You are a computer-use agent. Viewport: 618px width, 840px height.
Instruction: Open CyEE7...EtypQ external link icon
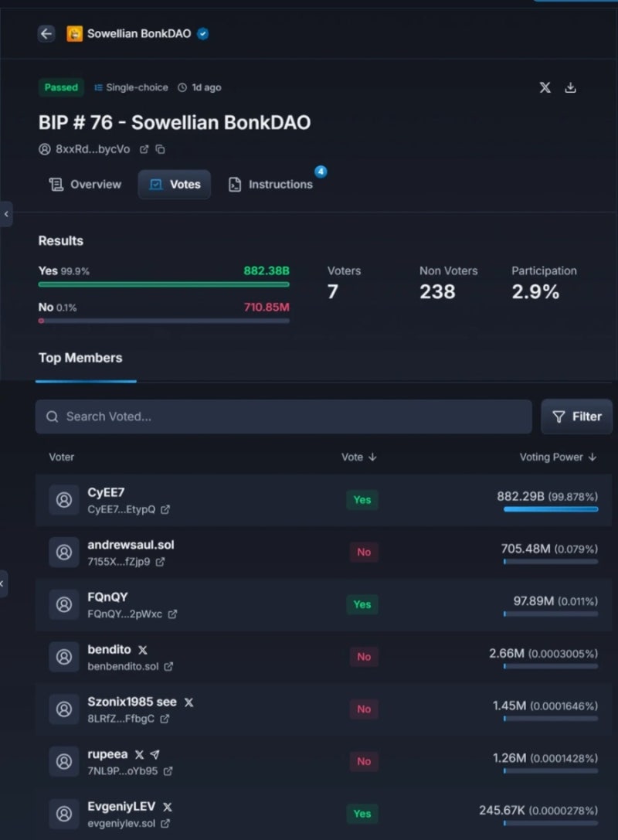[x=165, y=509]
